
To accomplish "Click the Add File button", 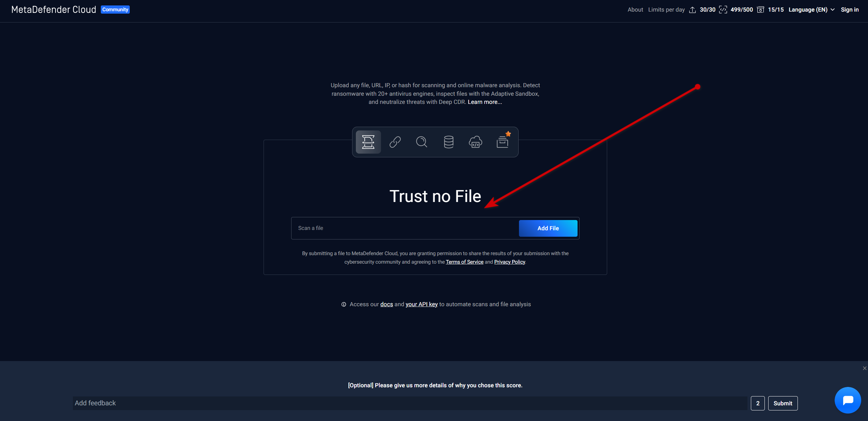I will (548, 228).
